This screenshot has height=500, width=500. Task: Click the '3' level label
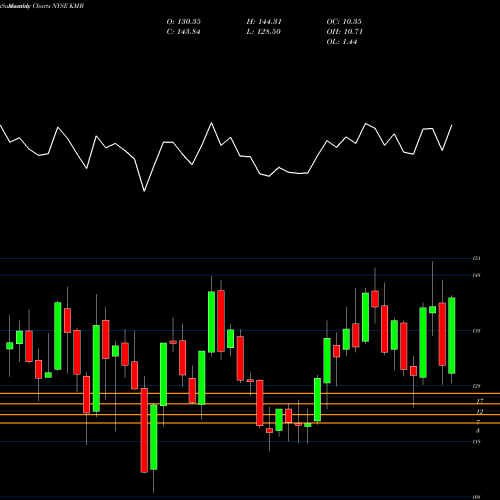(478, 431)
